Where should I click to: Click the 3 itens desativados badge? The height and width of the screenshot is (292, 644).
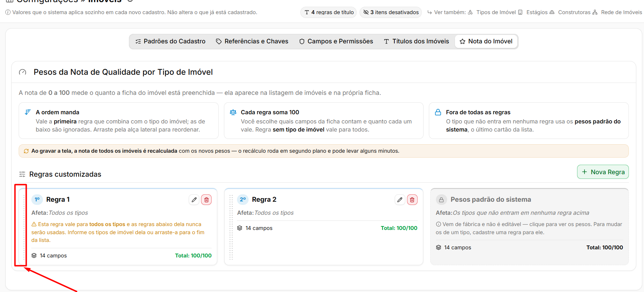(x=391, y=12)
